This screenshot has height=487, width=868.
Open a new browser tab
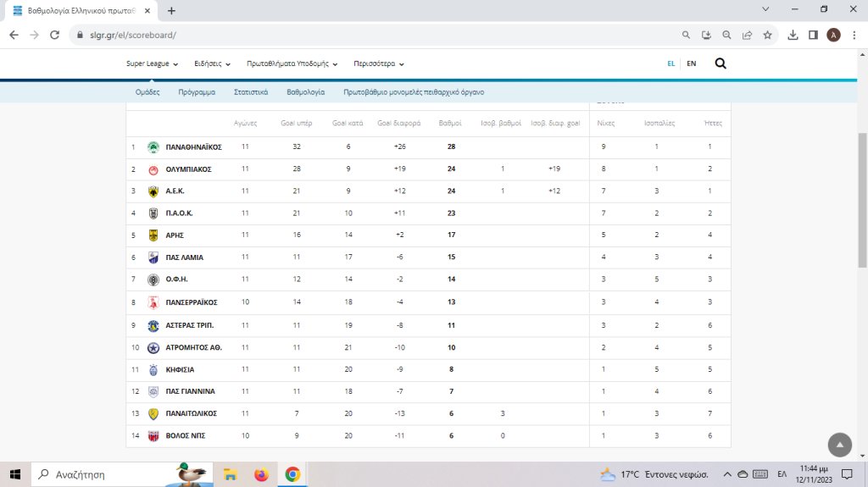point(171,10)
